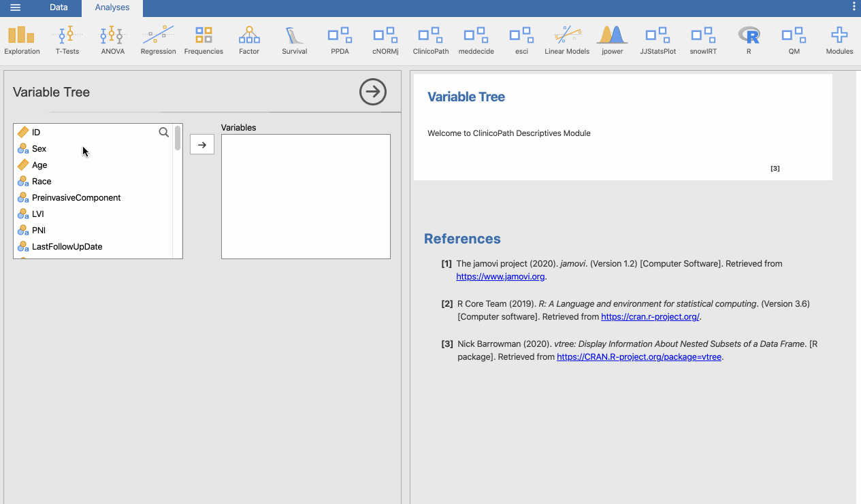This screenshot has width=861, height=504.
Task: Select the LVI variable
Action: pos(93,214)
